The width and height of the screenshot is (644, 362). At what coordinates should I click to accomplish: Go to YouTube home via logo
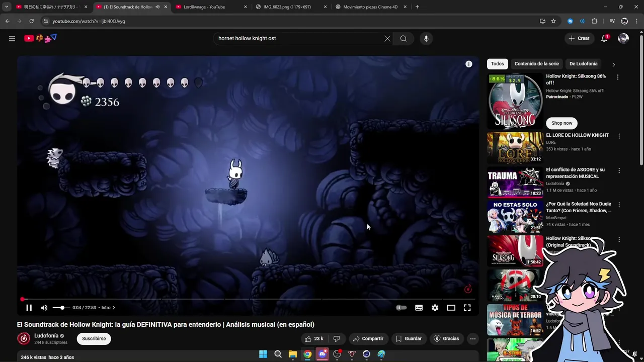coord(41,38)
